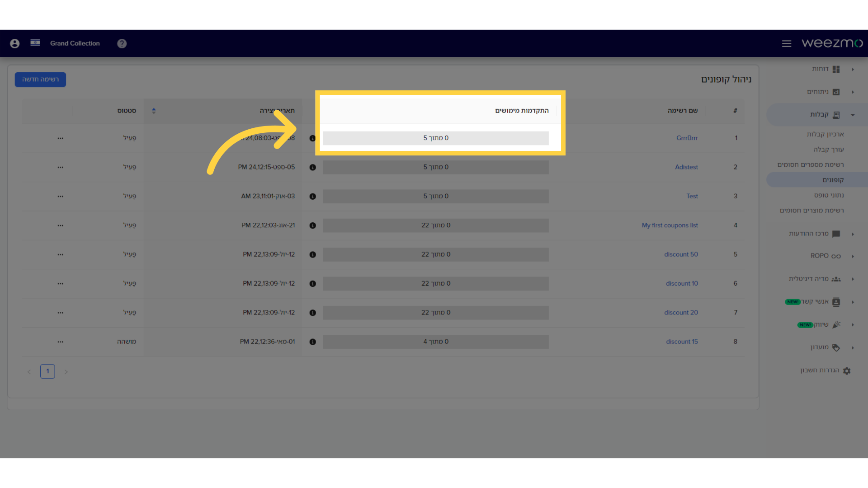Open the GrrrBrrr coupon list link
The image size is (868, 488).
[x=687, y=138]
